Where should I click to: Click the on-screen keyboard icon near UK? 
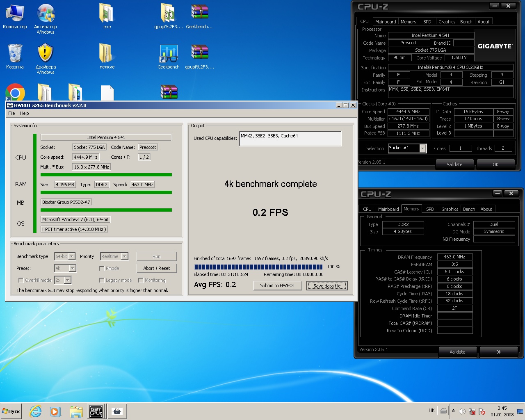(x=443, y=411)
